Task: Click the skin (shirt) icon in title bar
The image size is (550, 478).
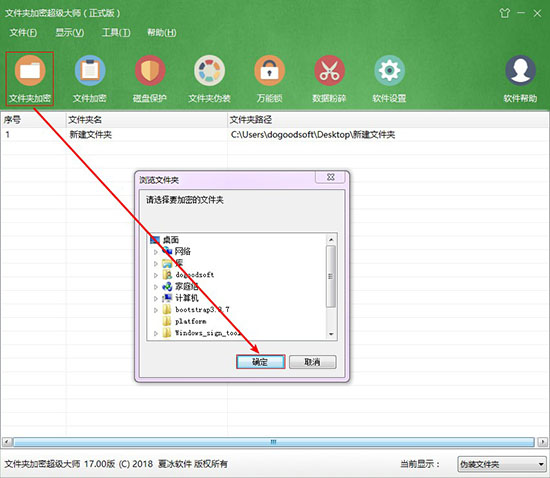Action: (504, 13)
